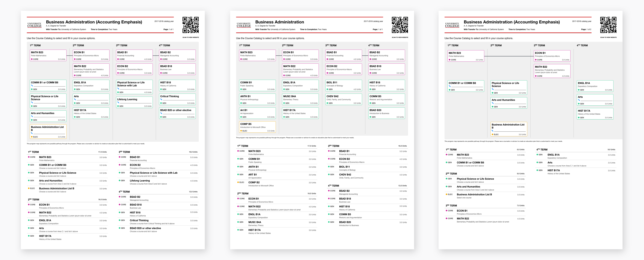Select the COMP B5 Introduction to Microsoft Office card
The width and height of the screenshot is (644, 260).
pyautogui.click(x=258, y=127)
